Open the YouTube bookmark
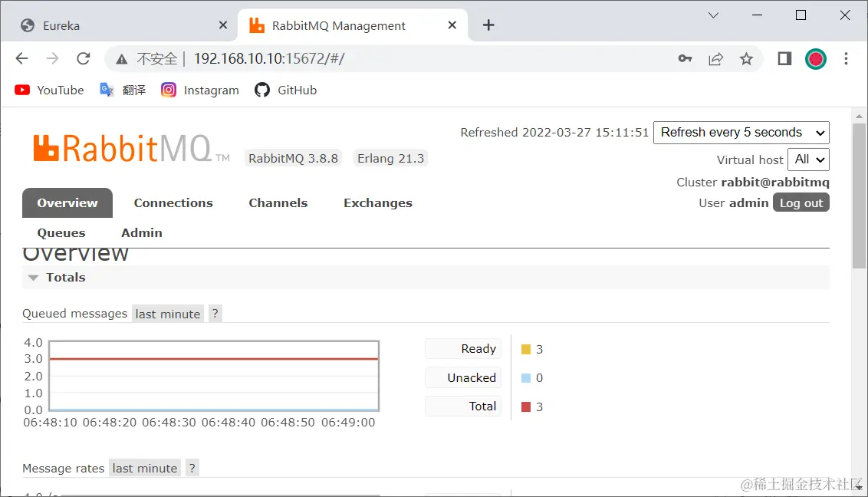 (x=49, y=91)
